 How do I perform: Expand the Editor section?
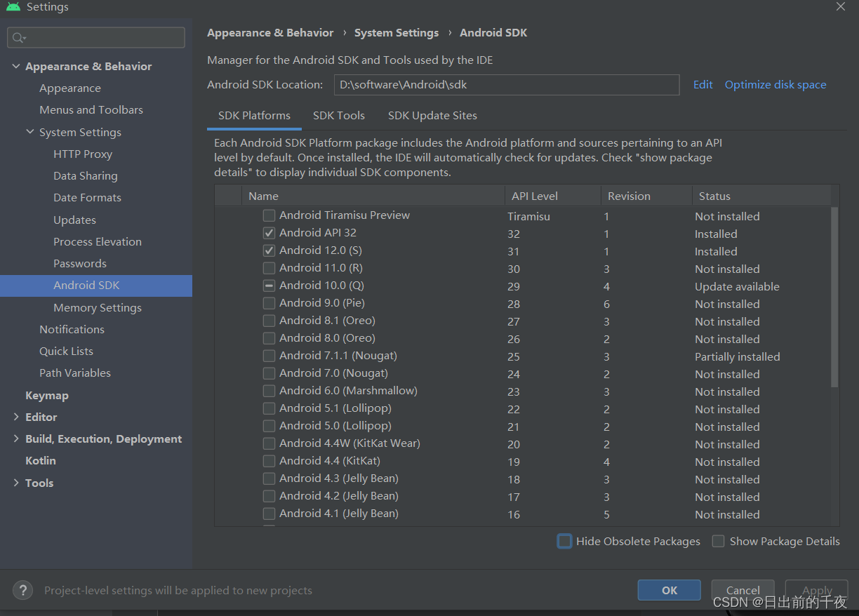click(16, 417)
